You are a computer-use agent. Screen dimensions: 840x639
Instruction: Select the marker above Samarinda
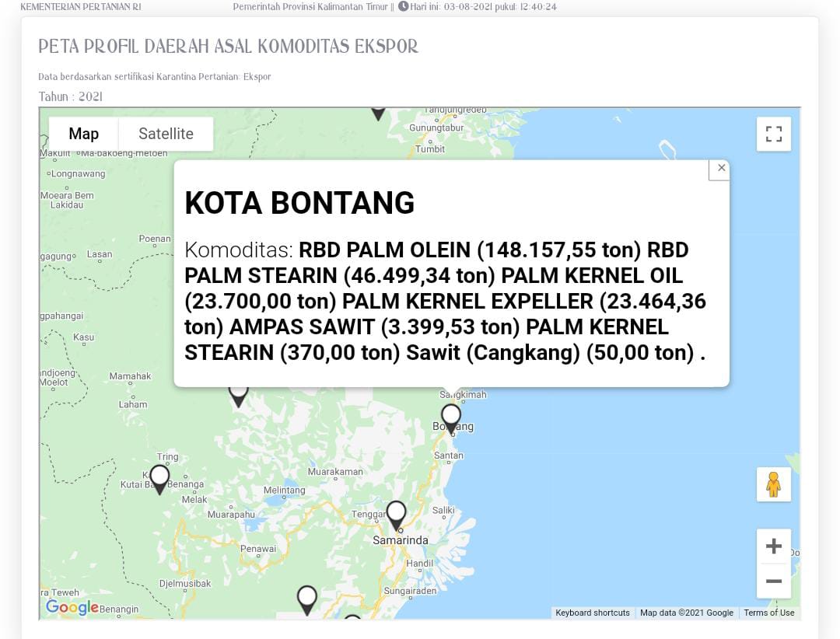tap(397, 514)
